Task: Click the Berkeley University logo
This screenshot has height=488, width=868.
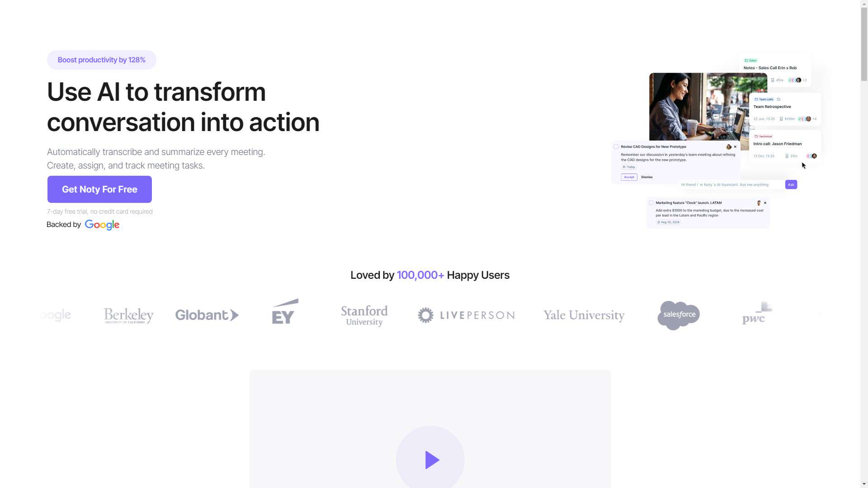Action: [129, 315]
